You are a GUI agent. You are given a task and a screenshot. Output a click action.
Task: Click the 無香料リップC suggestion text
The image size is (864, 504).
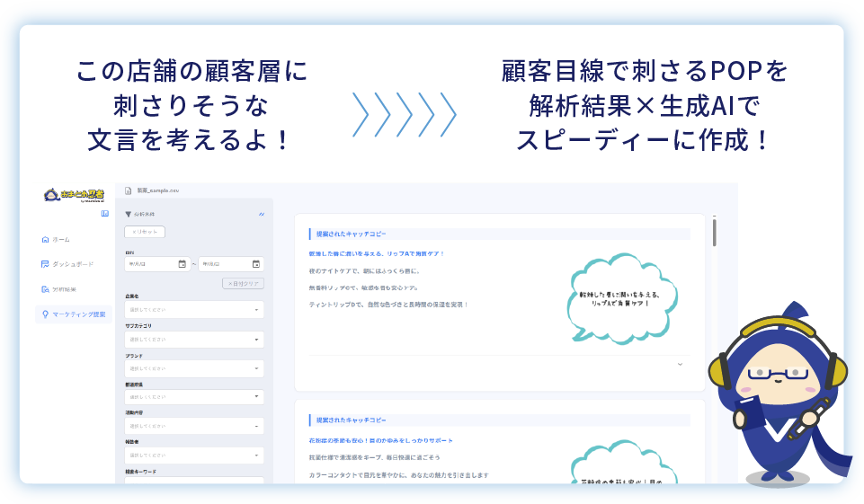click(x=364, y=287)
